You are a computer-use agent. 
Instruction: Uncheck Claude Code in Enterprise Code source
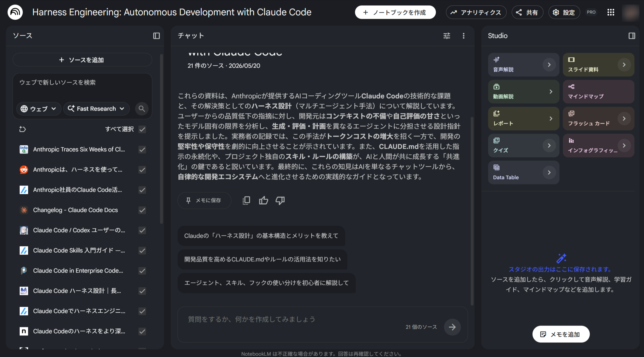142,271
